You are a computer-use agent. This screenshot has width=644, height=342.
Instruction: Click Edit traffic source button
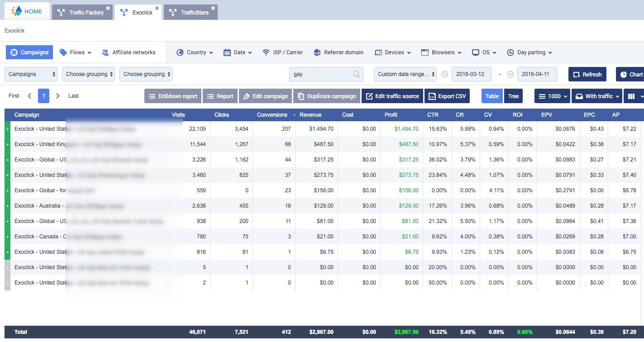pyautogui.click(x=392, y=96)
